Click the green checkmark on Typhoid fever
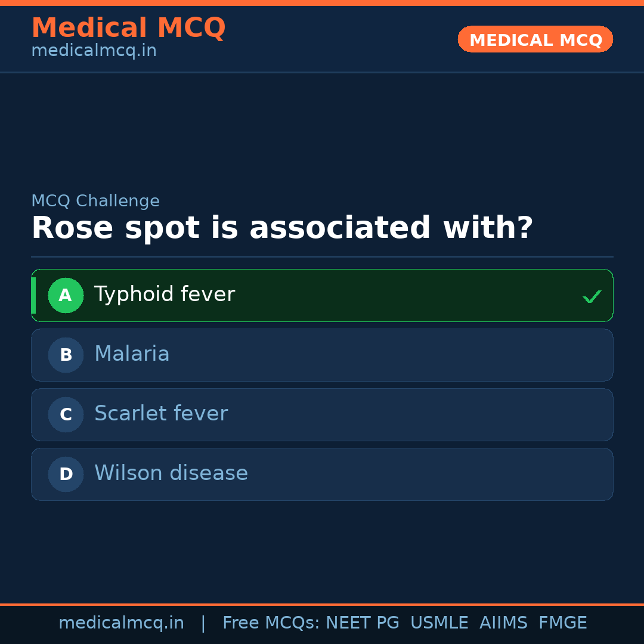This screenshot has width=644, height=644. [592, 296]
